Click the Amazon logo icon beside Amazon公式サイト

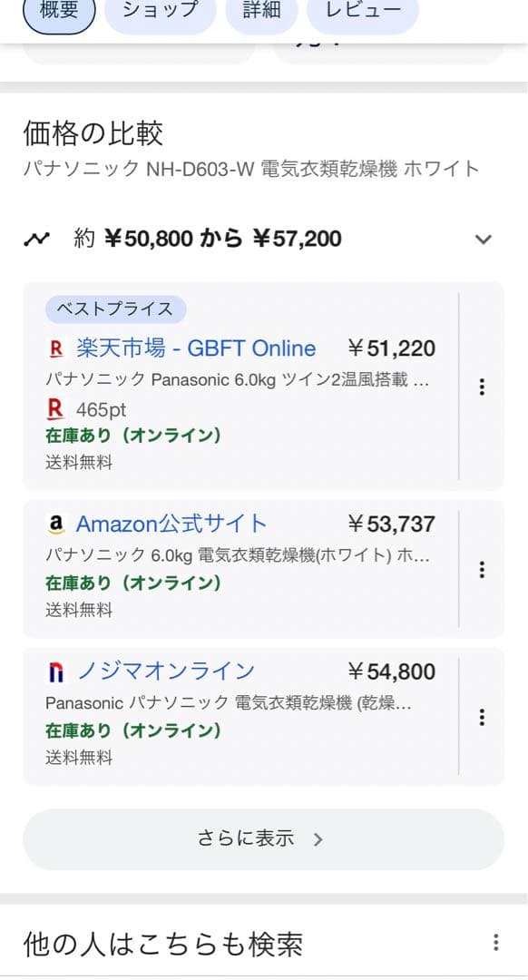pos(58,524)
